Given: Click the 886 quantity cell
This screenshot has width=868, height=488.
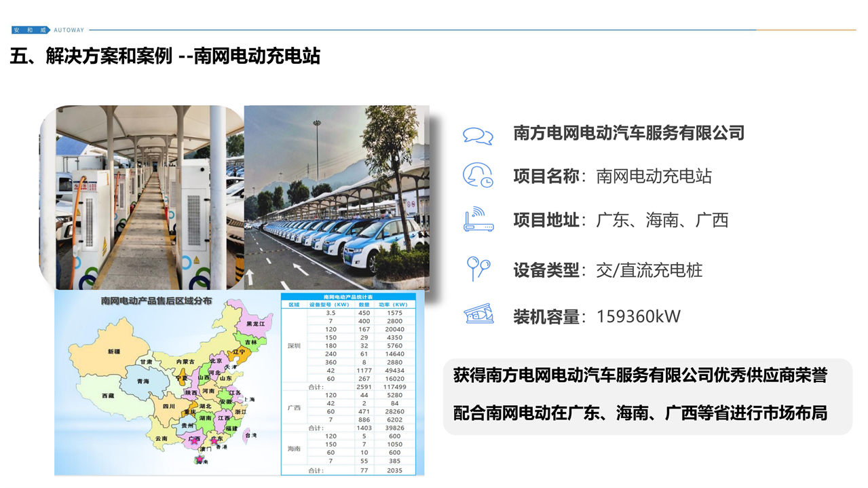Looking at the screenshot, I should point(364,419).
